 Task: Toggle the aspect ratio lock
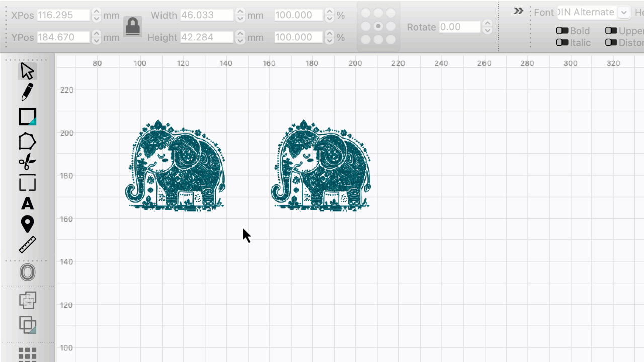[x=133, y=26]
